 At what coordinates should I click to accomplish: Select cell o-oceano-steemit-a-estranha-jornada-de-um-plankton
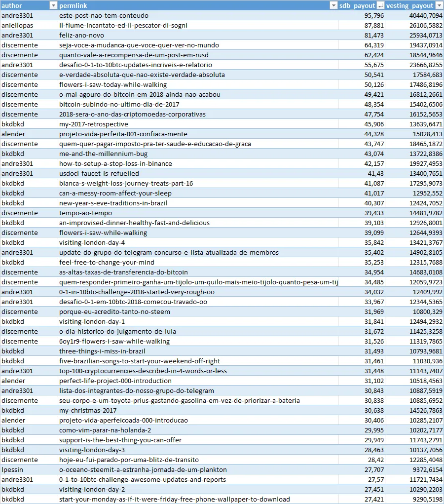click(x=198, y=470)
